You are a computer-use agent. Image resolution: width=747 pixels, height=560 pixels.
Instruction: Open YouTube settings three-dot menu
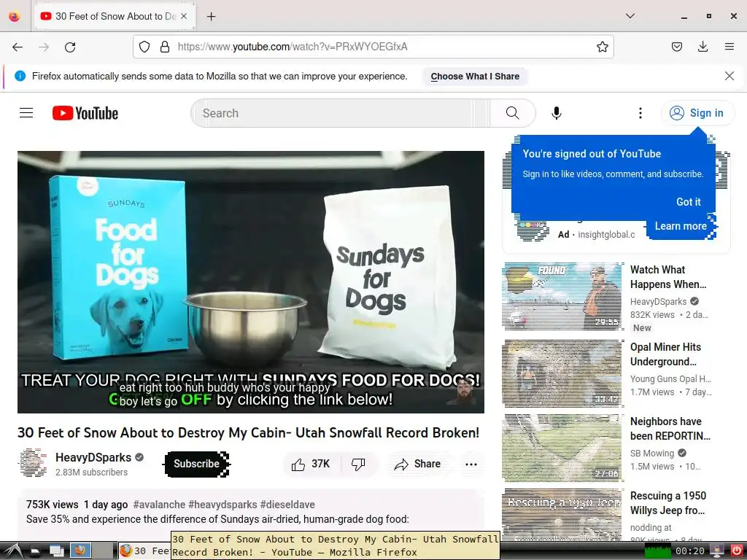point(640,113)
